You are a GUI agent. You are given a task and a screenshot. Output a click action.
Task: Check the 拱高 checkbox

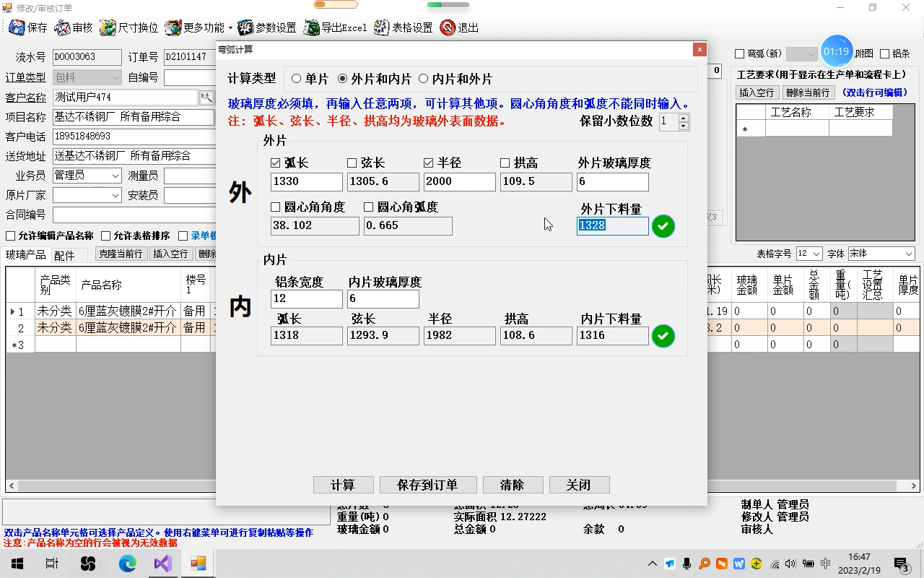[x=504, y=163]
